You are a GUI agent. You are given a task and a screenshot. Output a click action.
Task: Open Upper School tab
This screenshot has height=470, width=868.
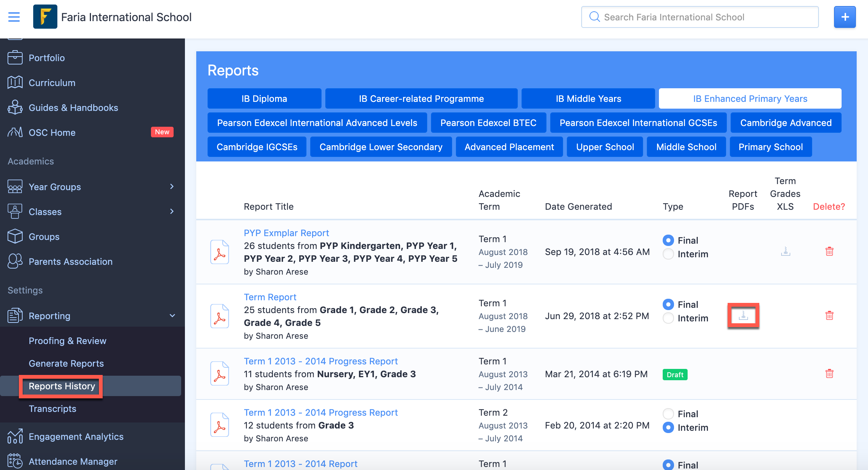[x=605, y=147]
